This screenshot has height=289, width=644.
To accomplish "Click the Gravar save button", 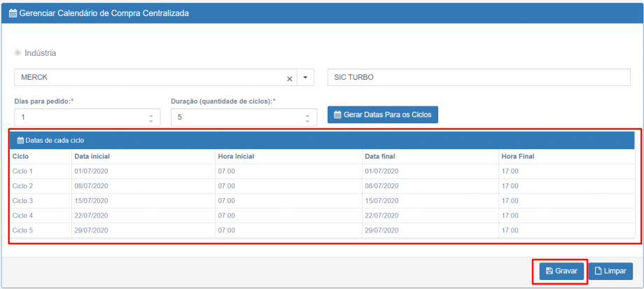I will pyautogui.click(x=561, y=271).
